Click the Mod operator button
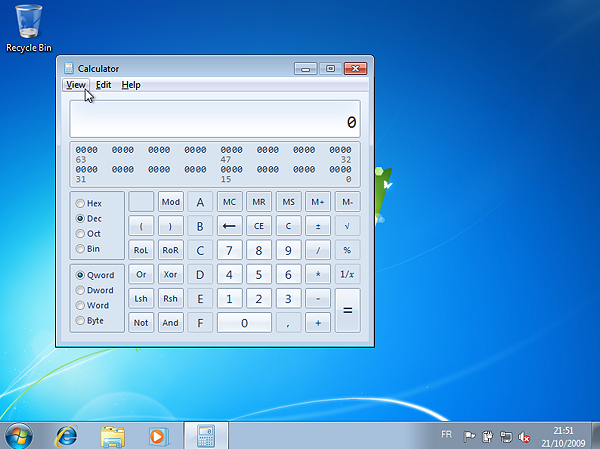The width and height of the screenshot is (600, 449). tap(171, 202)
